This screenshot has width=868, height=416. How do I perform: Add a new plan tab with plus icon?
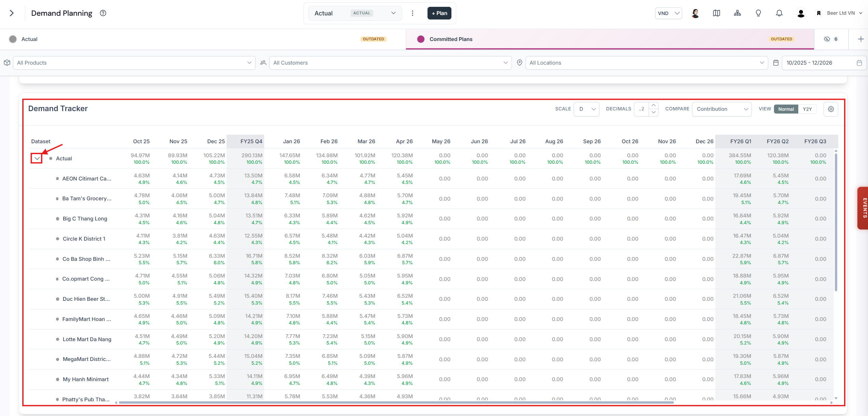tap(861, 39)
